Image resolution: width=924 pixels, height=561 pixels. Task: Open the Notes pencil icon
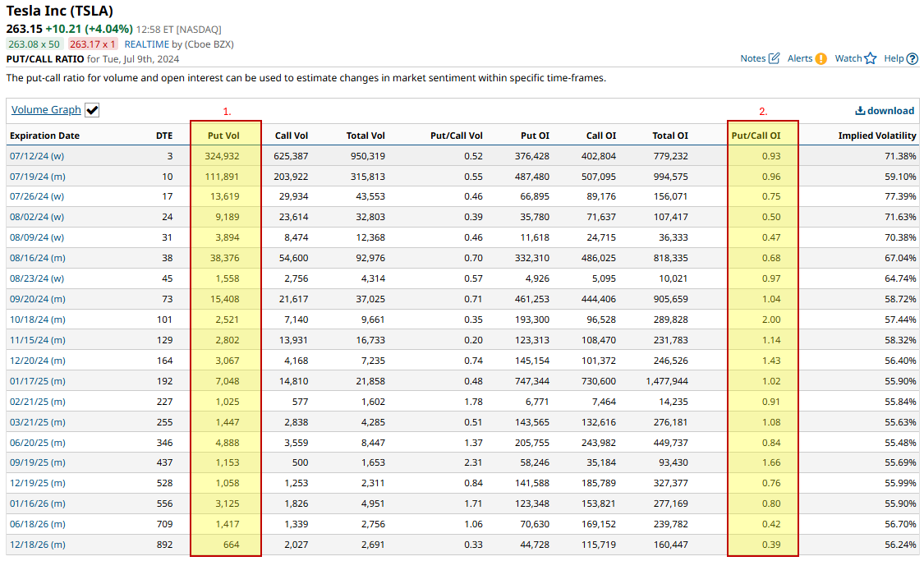click(x=775, y=58)
